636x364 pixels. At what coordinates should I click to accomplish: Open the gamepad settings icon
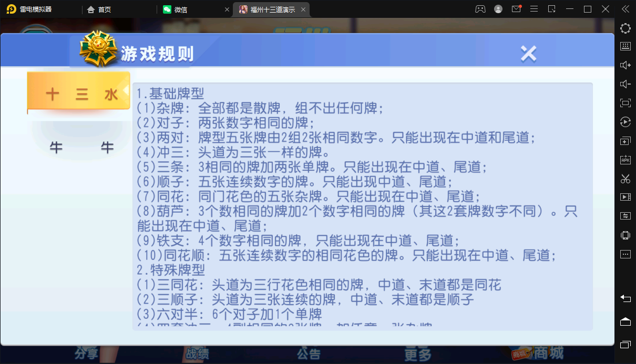pos(480,9)
